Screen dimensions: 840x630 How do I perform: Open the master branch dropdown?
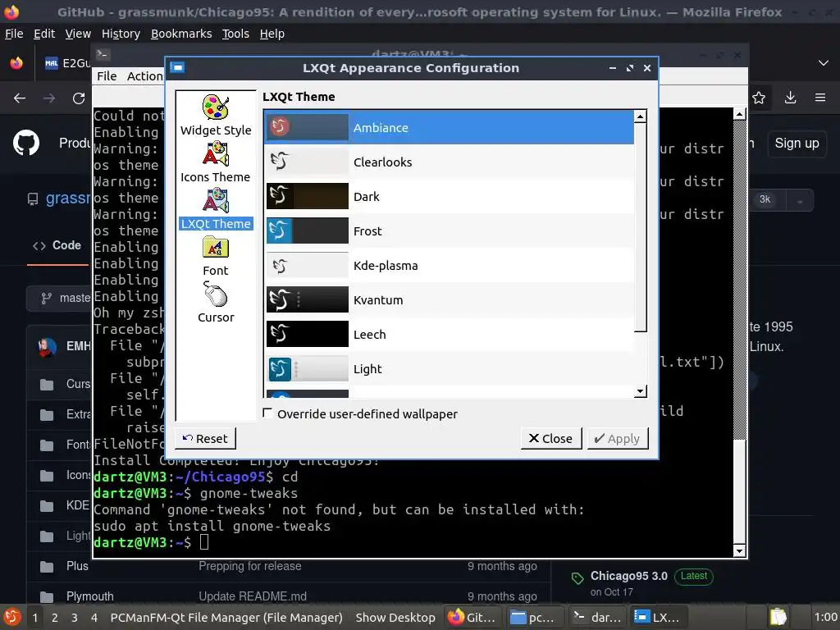coord(59,299)
